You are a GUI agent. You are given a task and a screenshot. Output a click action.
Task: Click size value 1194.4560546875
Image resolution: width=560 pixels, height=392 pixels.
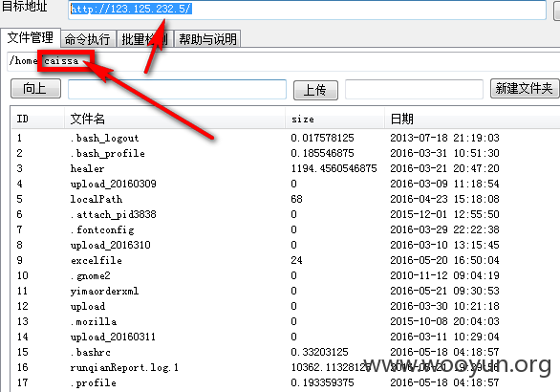[334, 168]
